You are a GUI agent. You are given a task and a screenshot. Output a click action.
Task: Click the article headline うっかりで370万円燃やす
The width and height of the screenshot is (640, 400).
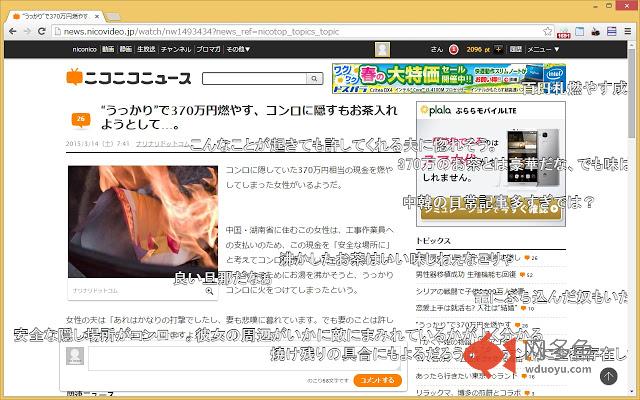coord(249,117)
